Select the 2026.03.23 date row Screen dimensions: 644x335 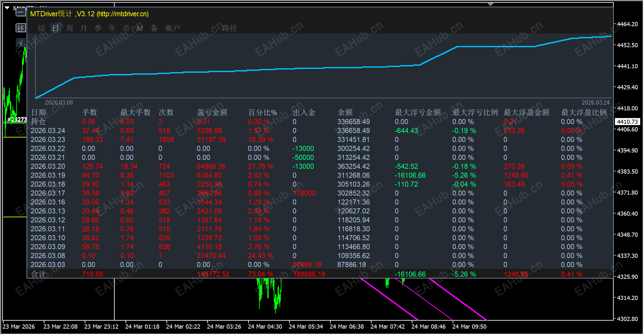pyautogui.click(x=48, y=140)
